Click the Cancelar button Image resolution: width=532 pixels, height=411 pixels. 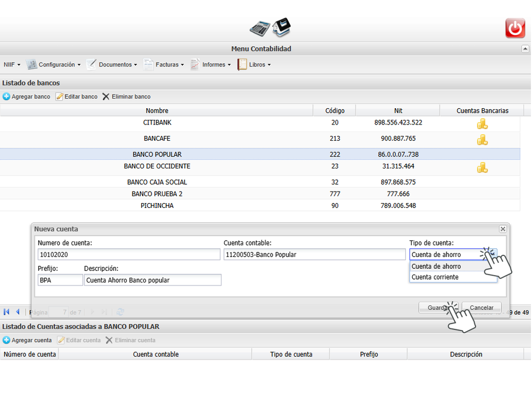[481, 308]
